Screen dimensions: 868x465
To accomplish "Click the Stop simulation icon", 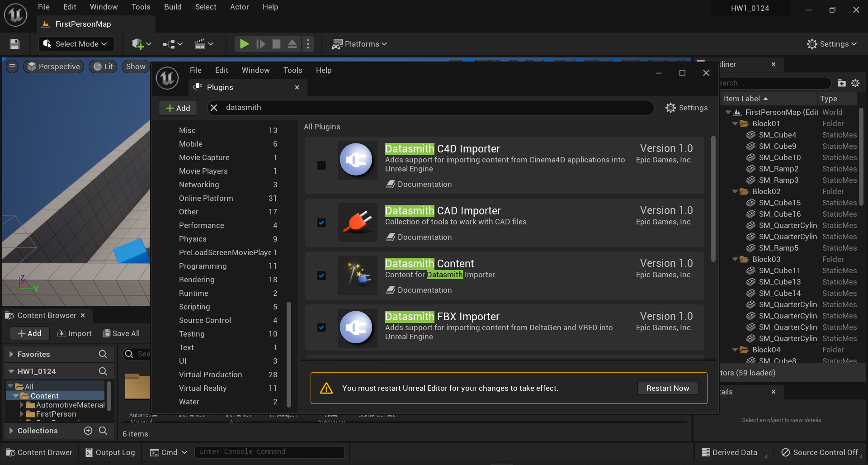I will click(276, 44).
